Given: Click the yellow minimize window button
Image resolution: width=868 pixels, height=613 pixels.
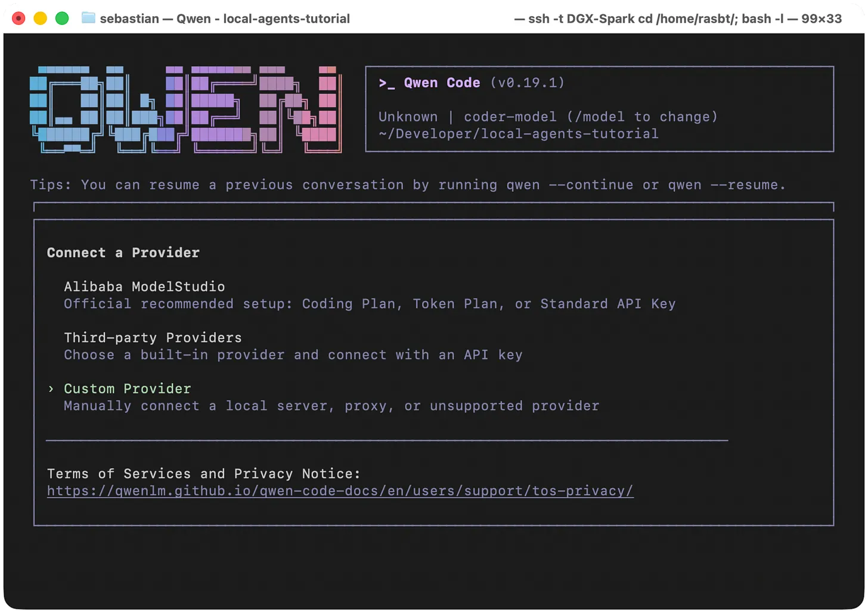Looking at the screenshot, I should point(40,18).
